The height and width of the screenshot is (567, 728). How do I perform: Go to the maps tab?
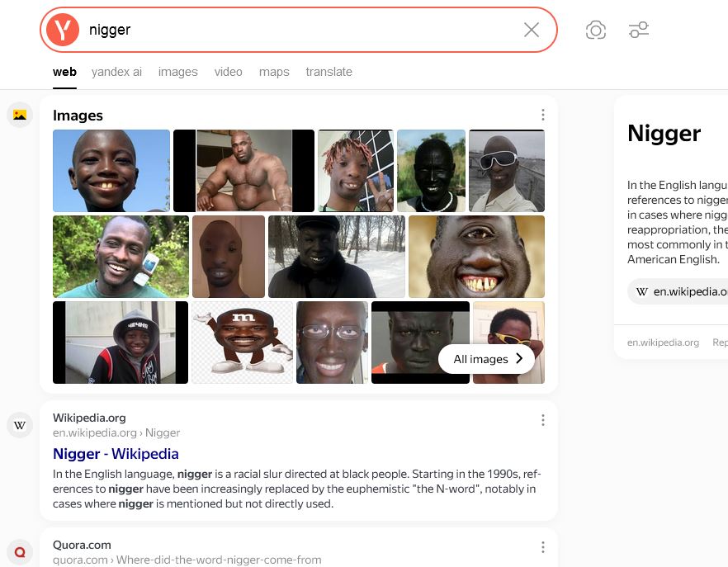[x=274, y=72]
